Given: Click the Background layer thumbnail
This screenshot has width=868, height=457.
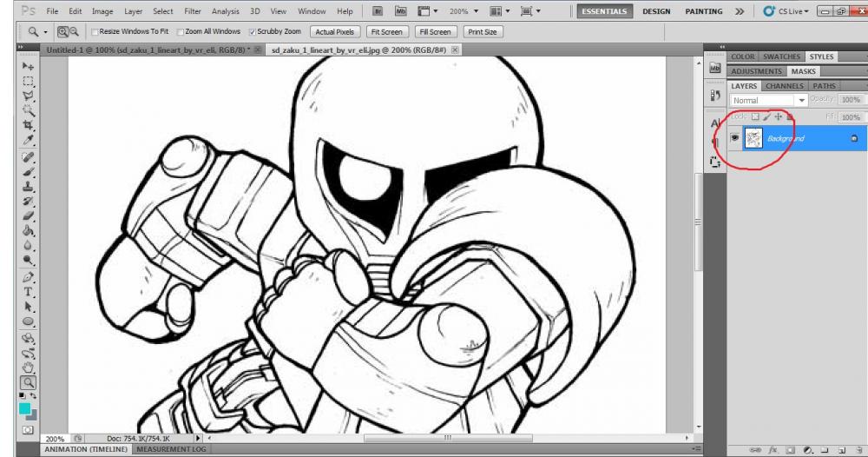Looking at the screenshot, I should [753, 138].
